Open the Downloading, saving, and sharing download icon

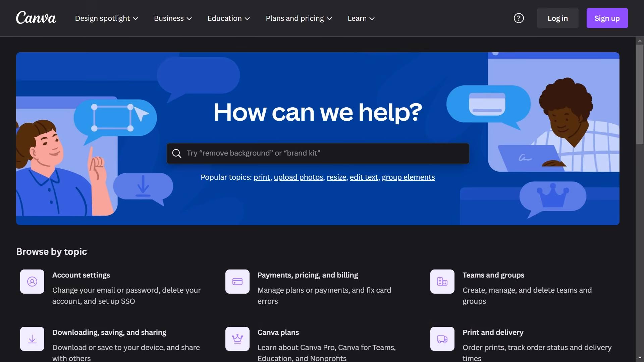point(32,339)
